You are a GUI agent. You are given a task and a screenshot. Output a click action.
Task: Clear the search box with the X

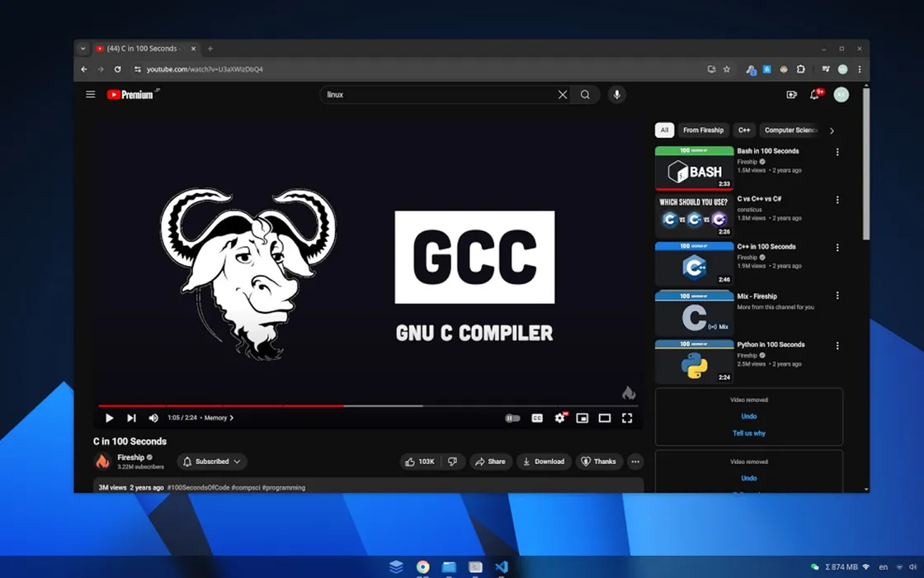coord(562,94)
